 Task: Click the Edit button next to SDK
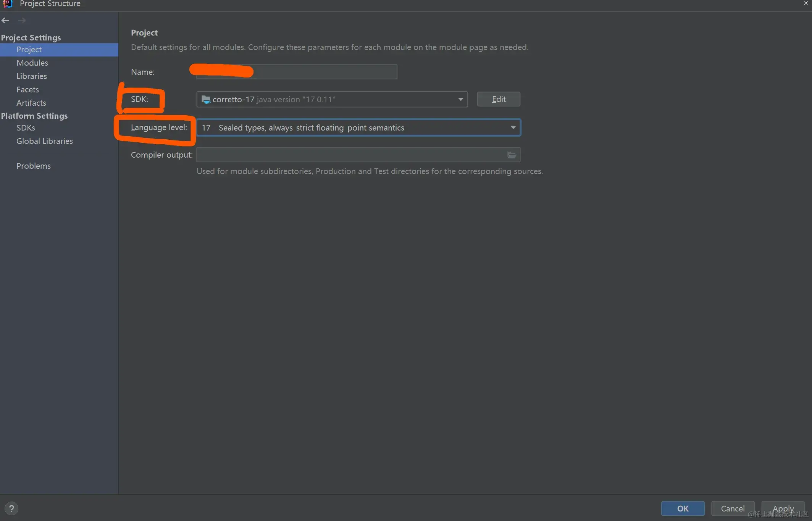(x=498, y=99)
